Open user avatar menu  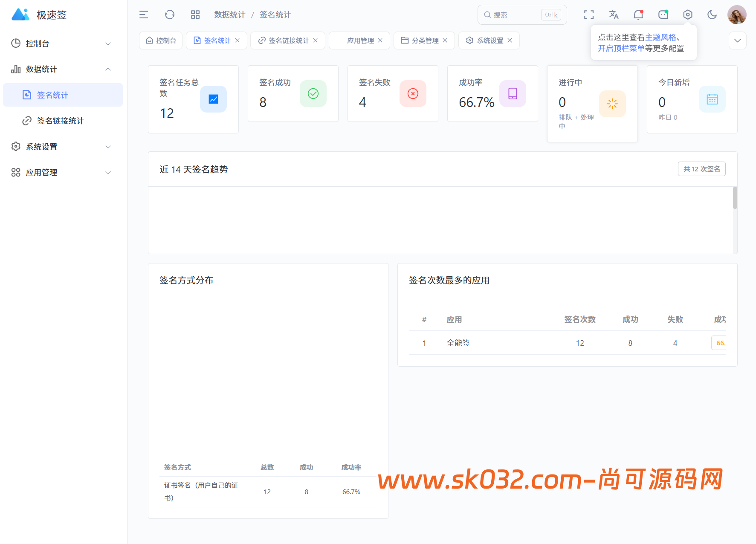(737, 15)
